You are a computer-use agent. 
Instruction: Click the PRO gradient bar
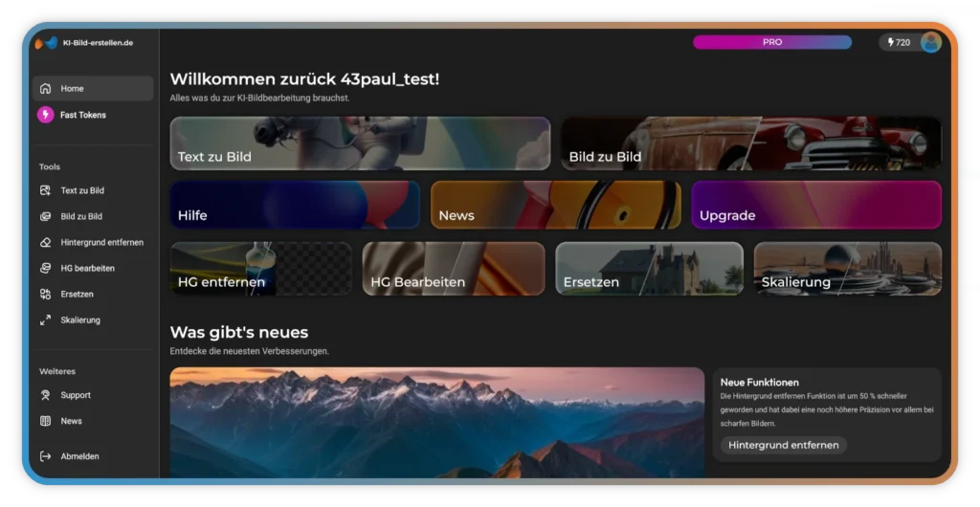click(x=771, y=42)
